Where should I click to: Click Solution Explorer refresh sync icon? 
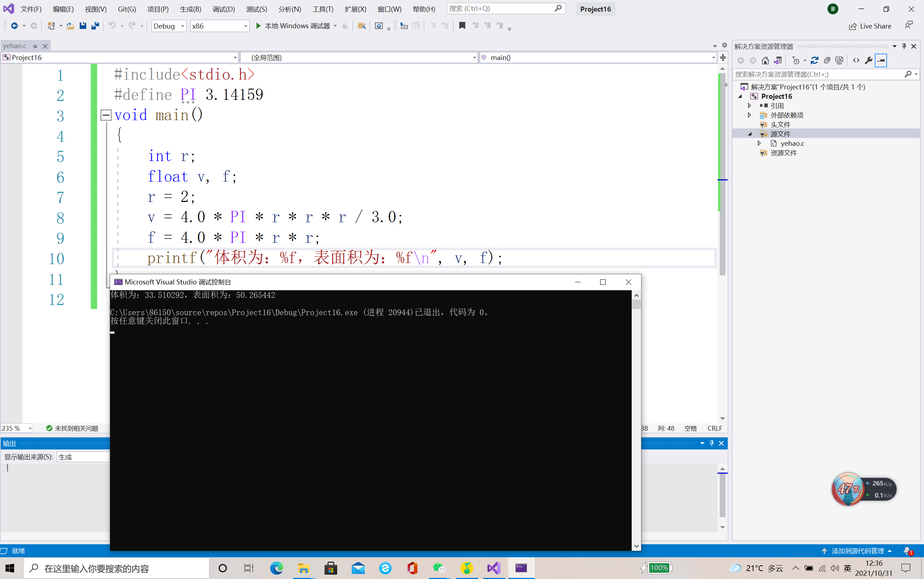point(814,60)
